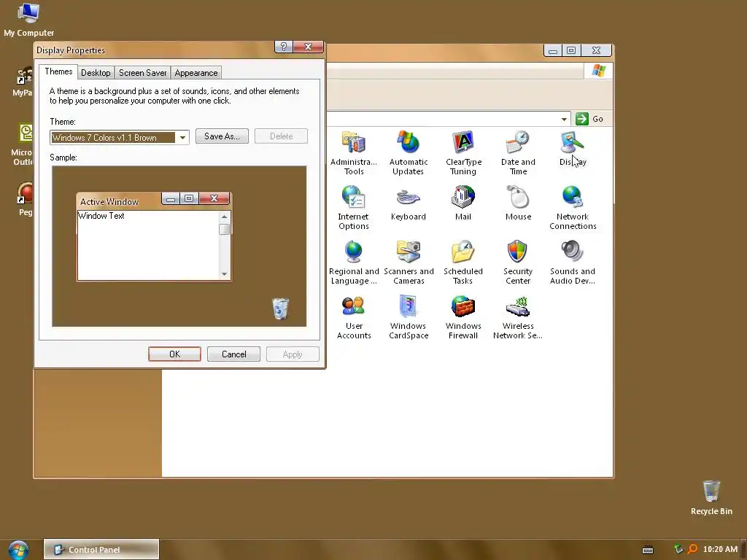Switch to the Screen Saver tab
The width and height of the screenshot is (747, 560).
coord(142,73)
